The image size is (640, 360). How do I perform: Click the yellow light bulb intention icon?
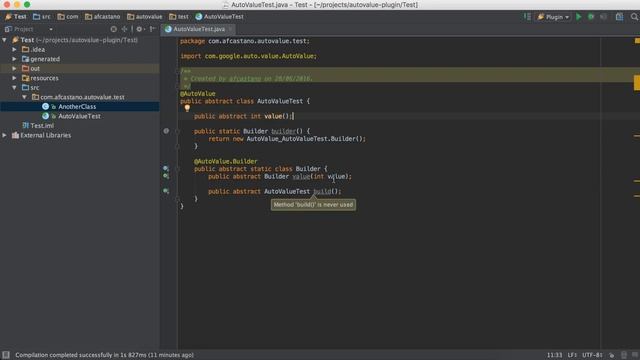tap(187, 108)
